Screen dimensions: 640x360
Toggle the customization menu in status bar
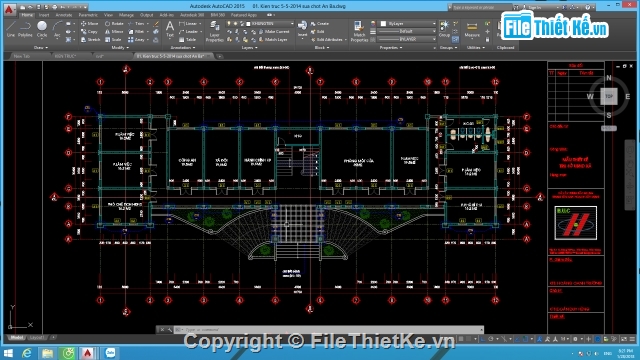pyautogui.click(x=632, y=339)
